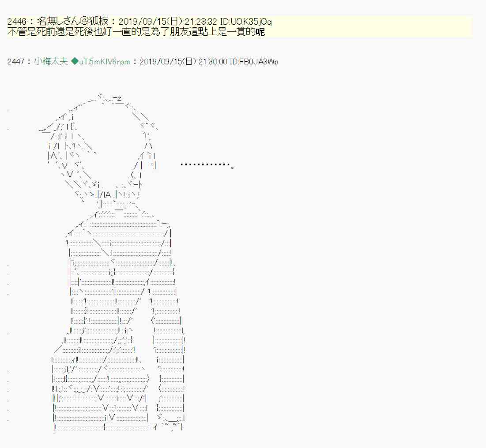This screenshot has height=448, width=486.
Task: Click post number 2447
Action: [x=17, y=62]
